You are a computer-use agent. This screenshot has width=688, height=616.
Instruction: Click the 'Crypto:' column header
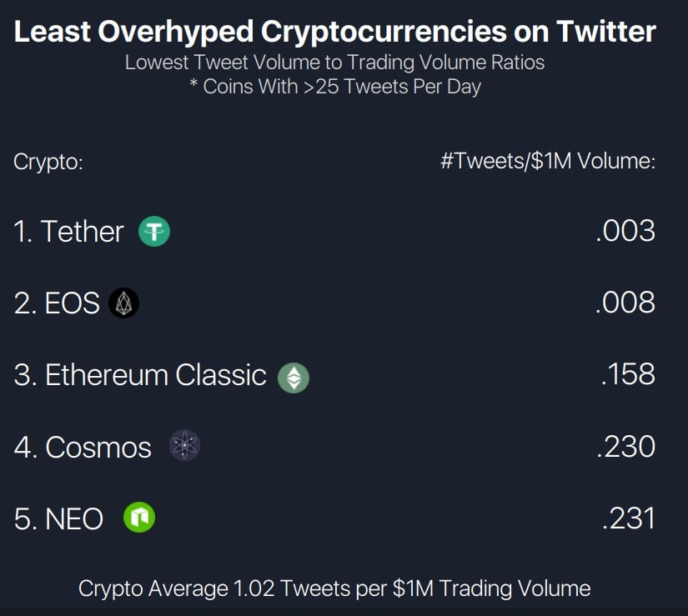tap(48, 163)
